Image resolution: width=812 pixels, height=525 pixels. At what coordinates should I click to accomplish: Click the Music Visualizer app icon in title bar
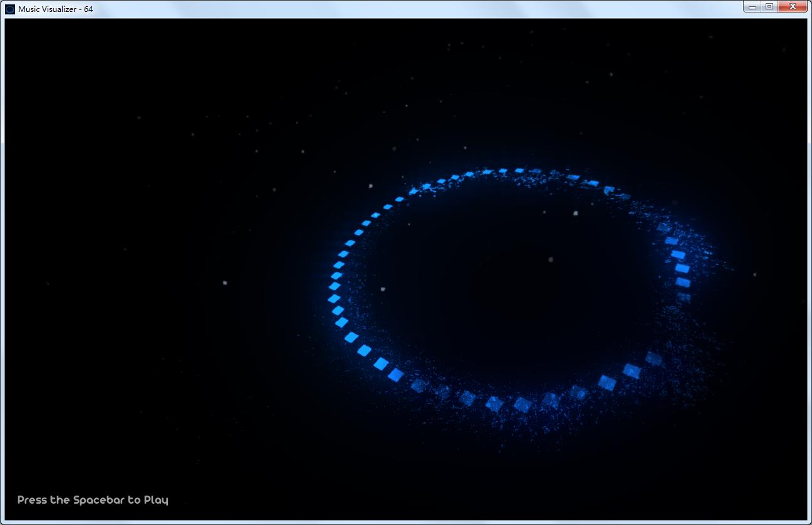[10, 9]
